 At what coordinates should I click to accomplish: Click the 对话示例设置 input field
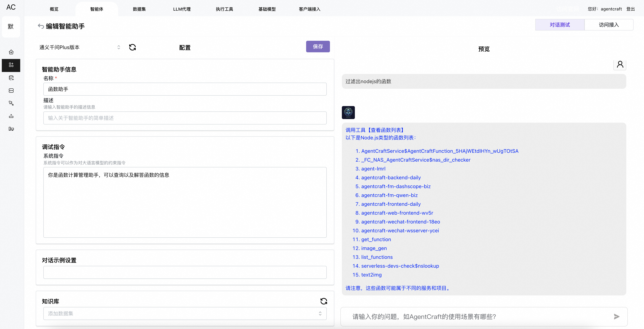[x=185, y=272]
